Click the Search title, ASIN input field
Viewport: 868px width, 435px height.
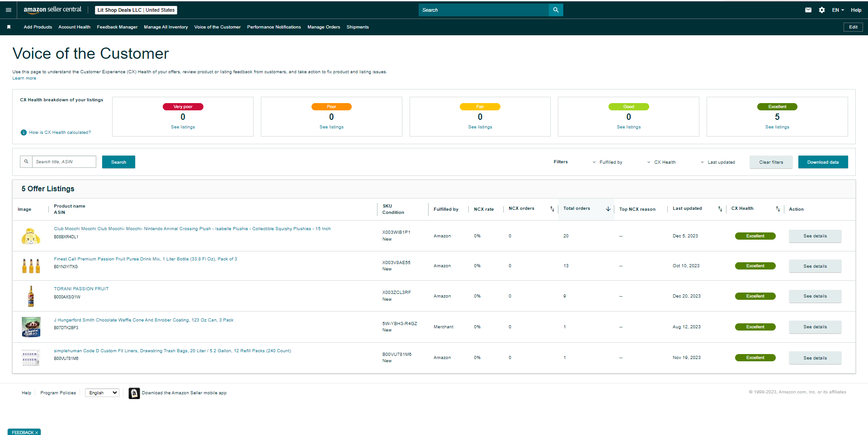pyautogui.click(x=64, y=161)
